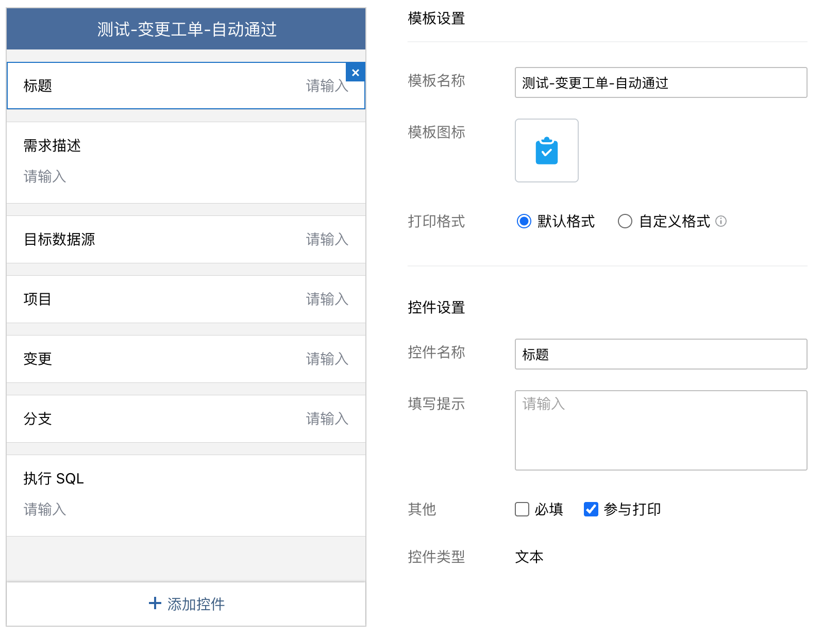Select the 自定义格式 radio option
This screenshot has width=840, height=636.
(x=625, y=221)
